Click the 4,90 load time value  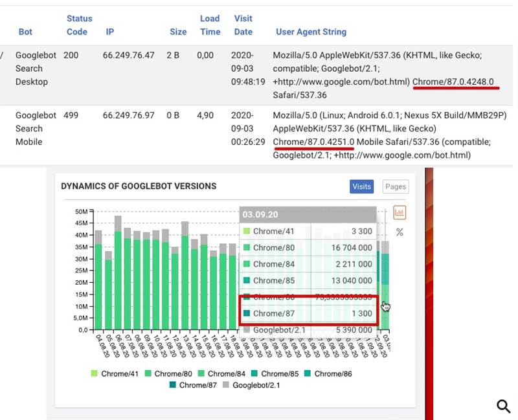205,115
